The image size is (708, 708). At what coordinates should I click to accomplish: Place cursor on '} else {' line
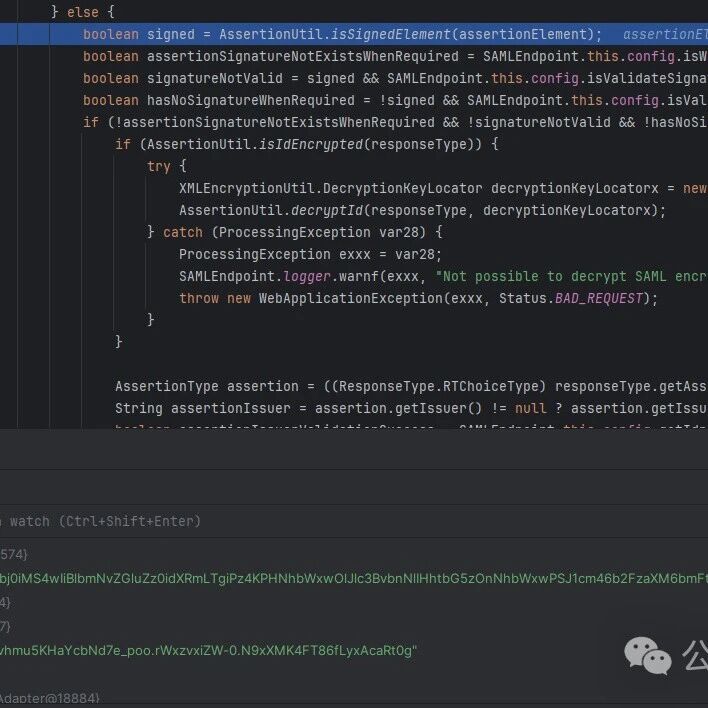tap(83, 12)
